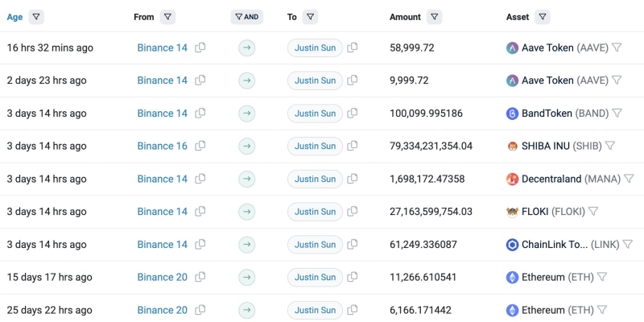644x322 pixels.
Task: Copy Justin Sun address in 6,166.171442 ETH row
Action: pyautogui.click(x=353, y=310)
